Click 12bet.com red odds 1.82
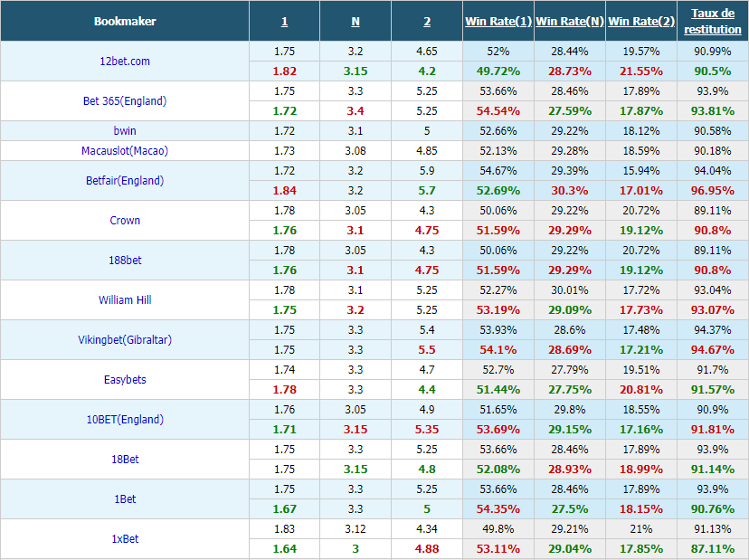The width and height of the screenshot is (749, 560). 284,71
